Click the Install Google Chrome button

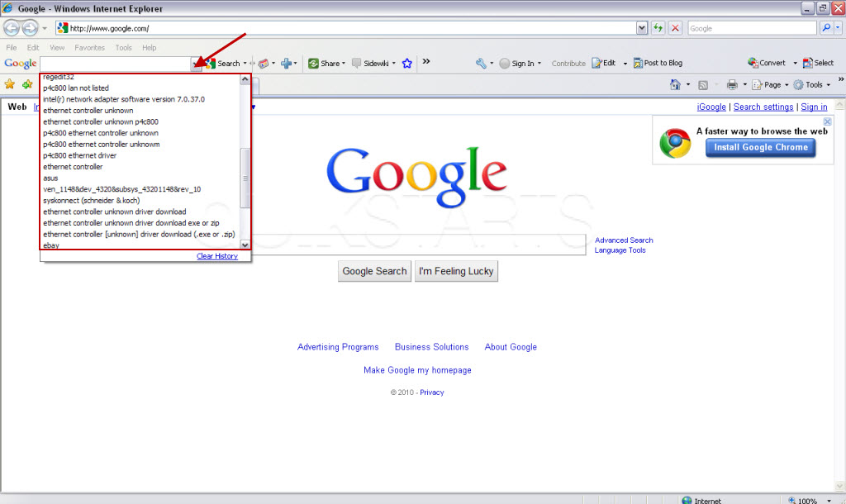(761, 147)
